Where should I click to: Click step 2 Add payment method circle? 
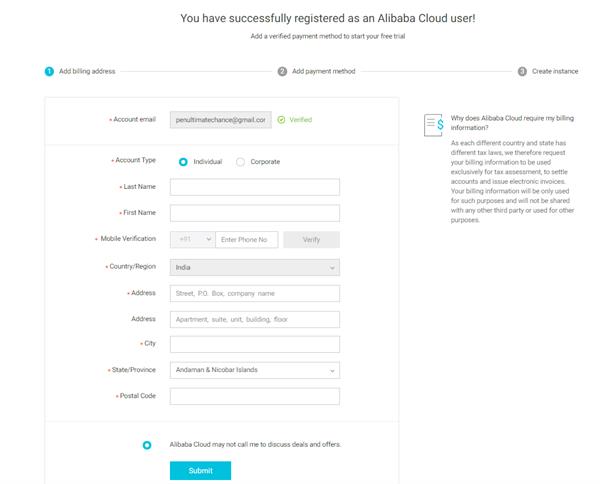(282, 72)
